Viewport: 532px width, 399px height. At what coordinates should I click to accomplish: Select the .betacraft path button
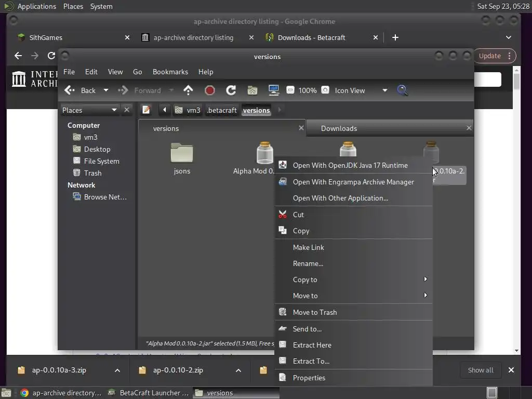click(x=221, y=110)
